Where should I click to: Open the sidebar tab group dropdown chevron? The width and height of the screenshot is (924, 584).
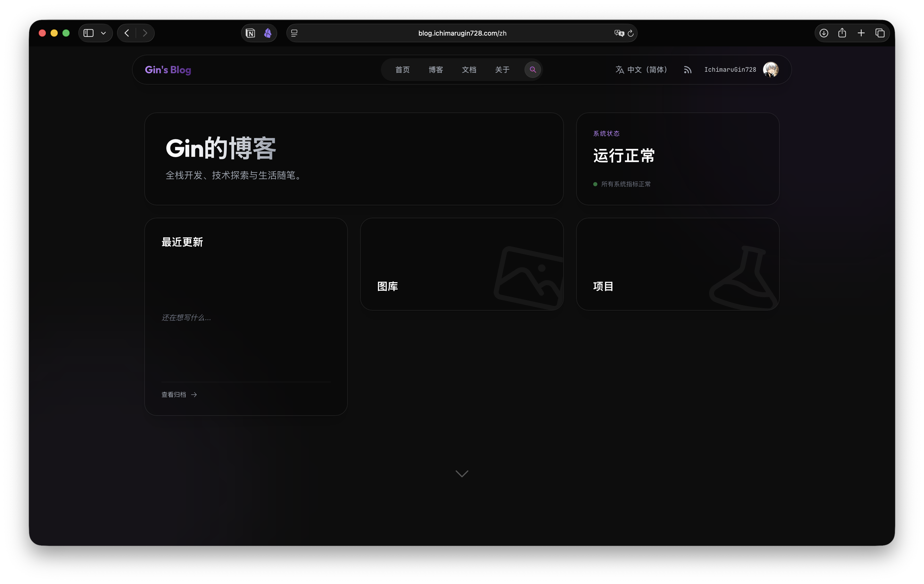pyautogui.click(x=104, y=33)
